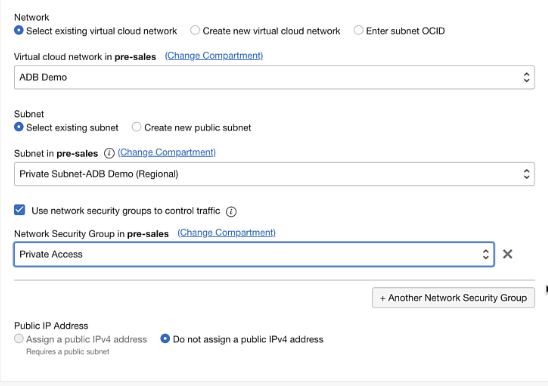The width and height of the screenshot is (548, 386).
Task: Open the ADB Demo virtual cloud network dropdown
Action: click(274, 77)
